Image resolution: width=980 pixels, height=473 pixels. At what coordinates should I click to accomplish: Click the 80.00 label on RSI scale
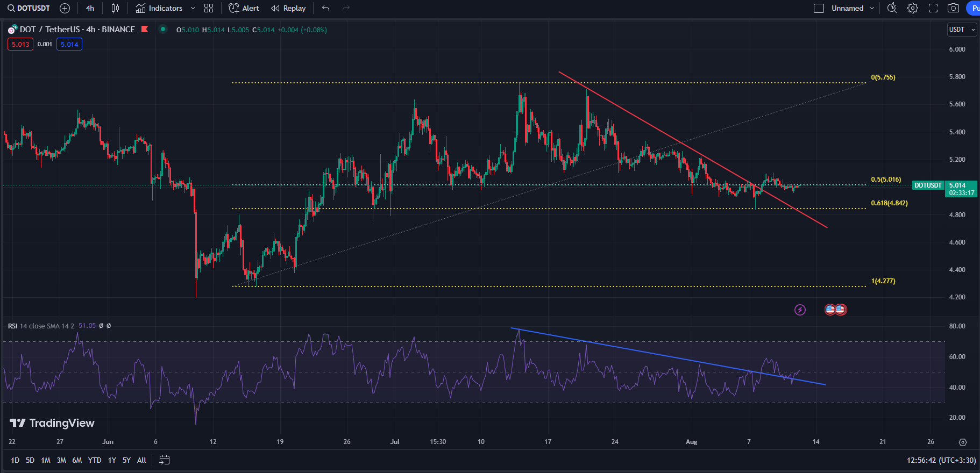pyautogui.click(x=957, y=326)
